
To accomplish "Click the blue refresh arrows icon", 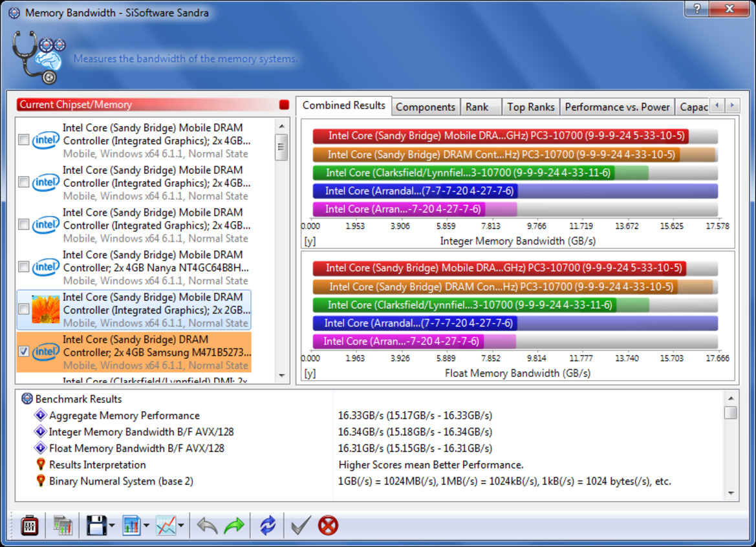I will point(268,525).
